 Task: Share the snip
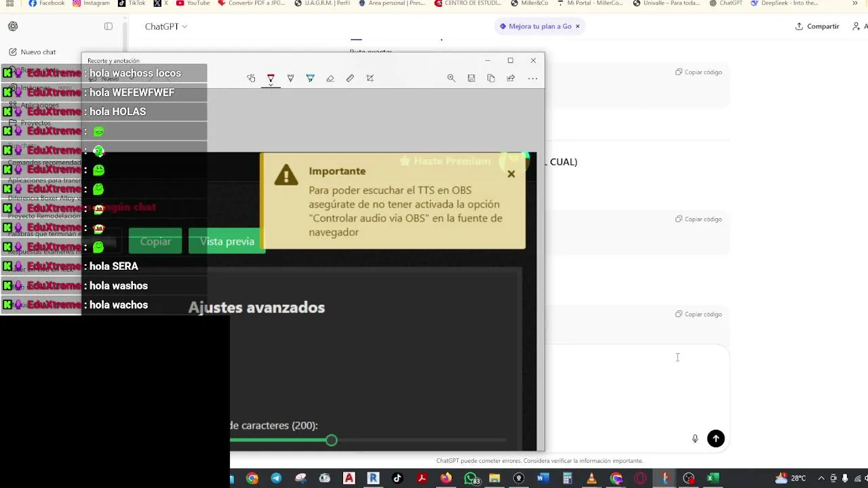pos(511,79)
